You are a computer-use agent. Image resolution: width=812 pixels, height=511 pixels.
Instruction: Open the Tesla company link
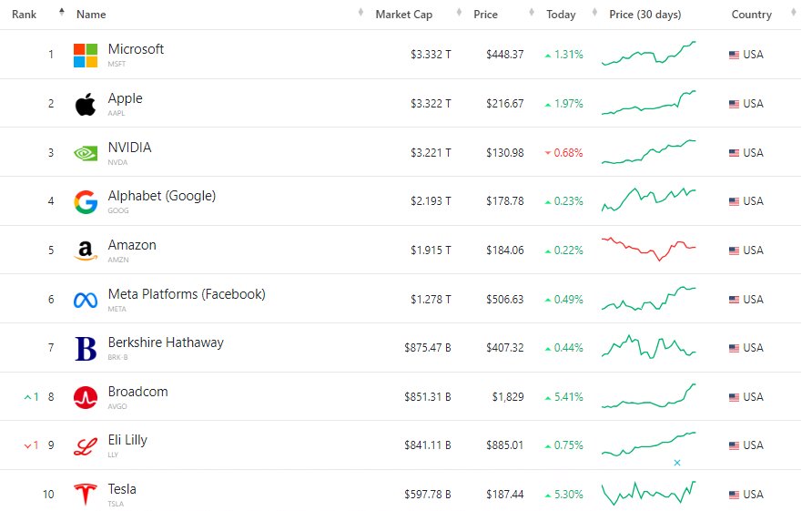tap(122, 489)
